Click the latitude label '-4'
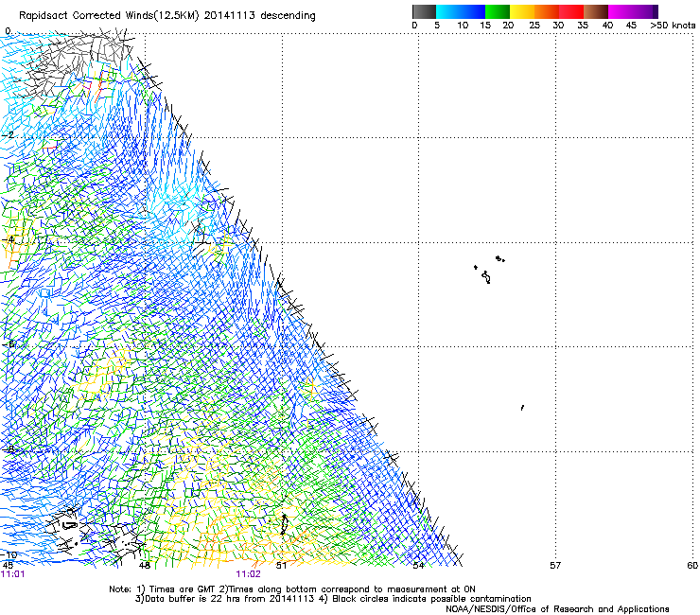The height and width of the screenshot is (615, 700). point(9,239)
